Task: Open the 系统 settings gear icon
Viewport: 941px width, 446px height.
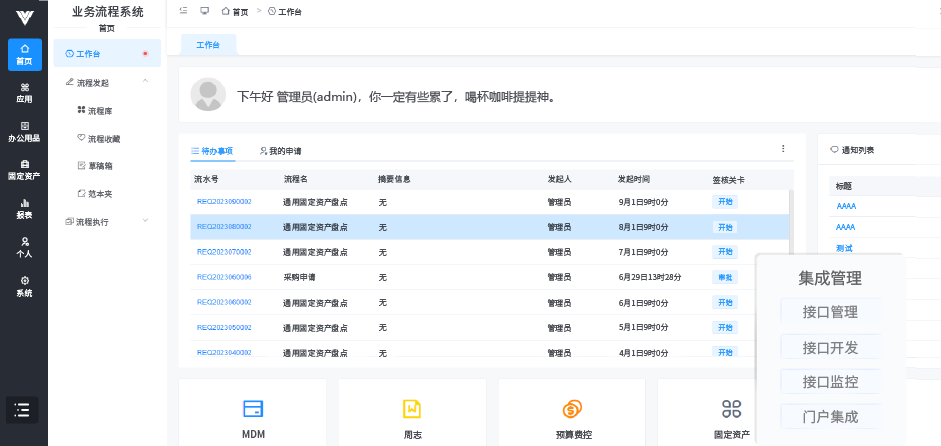Action: pos(24,286)
